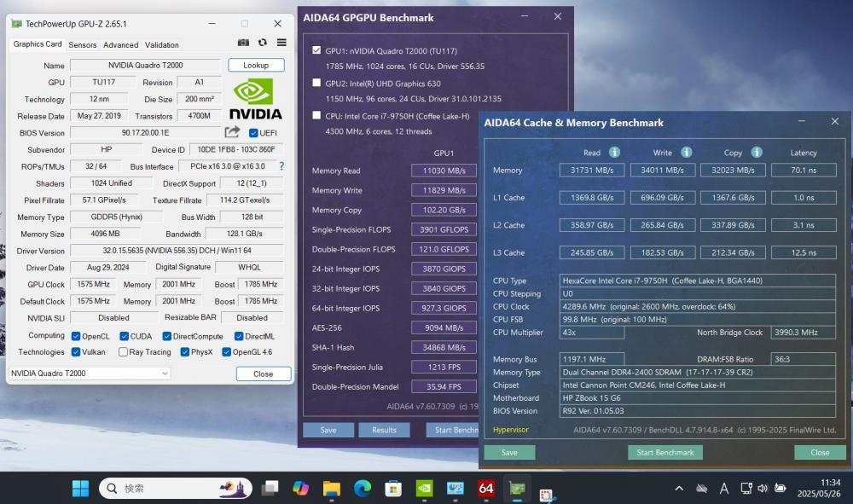Open File Explorer from the taskbar
The width and height of the screenshot is (853, 504).
tap(331, 489)
